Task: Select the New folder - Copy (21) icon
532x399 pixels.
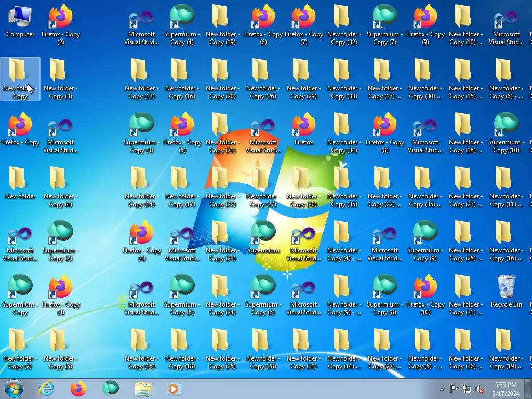Action: pos(222,132)
